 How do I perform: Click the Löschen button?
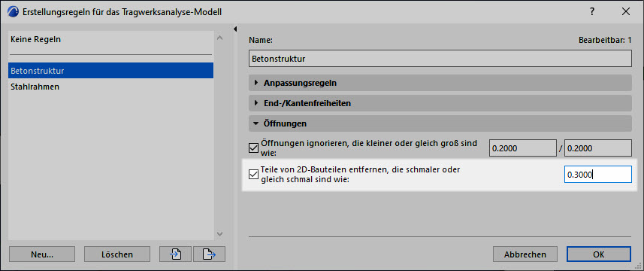point(117,254)
